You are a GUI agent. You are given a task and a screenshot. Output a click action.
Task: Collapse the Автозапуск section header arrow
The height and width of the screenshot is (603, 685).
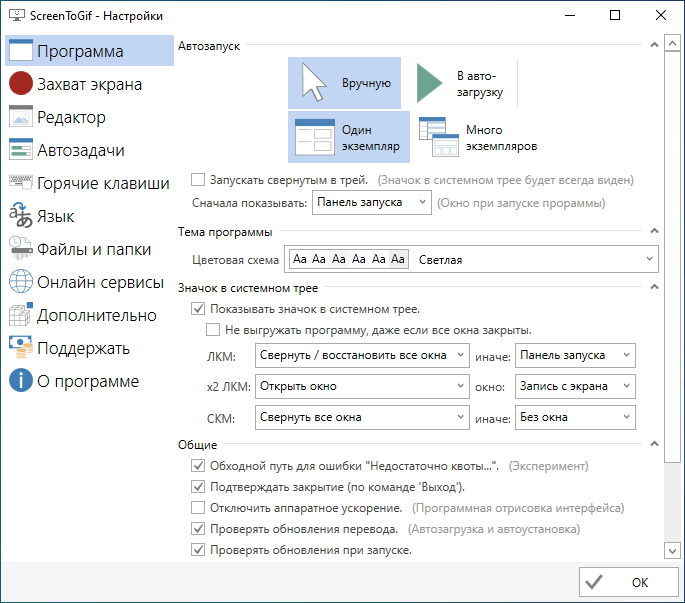click(x=654, y=46)
